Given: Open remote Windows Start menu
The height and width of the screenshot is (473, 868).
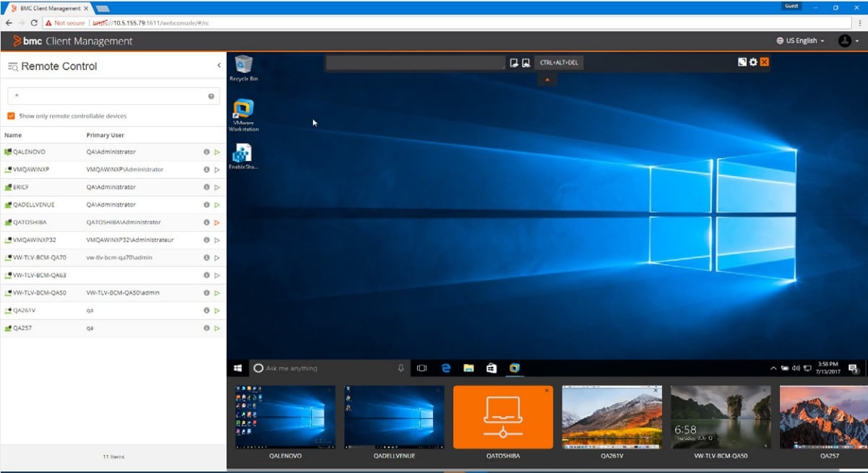Looking at the screenshot, I should [x=237, y=368].
